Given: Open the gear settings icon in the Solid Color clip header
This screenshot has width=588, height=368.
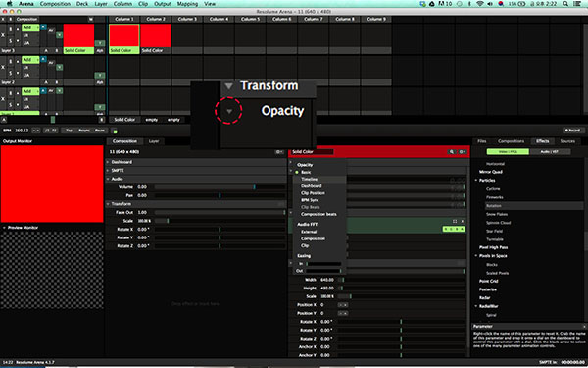Looking at the screenshot, I should coord(462,152).
